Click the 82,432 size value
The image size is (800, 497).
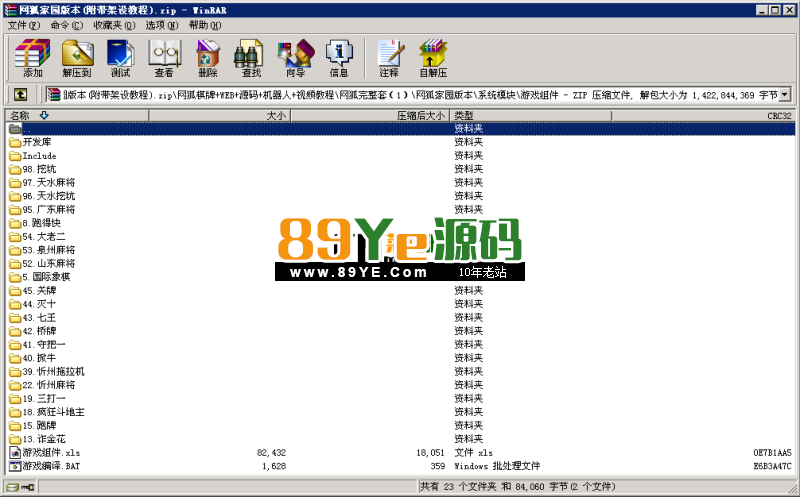coord(271,453)
